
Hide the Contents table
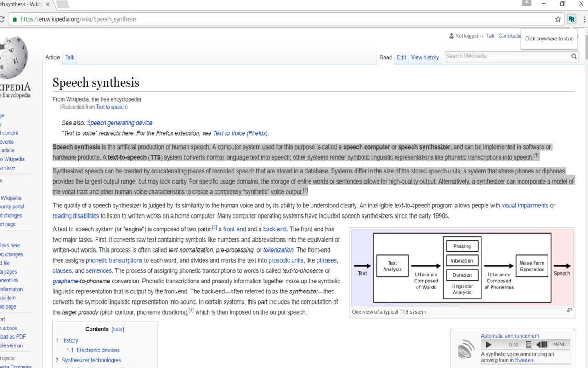pos(118,329)
